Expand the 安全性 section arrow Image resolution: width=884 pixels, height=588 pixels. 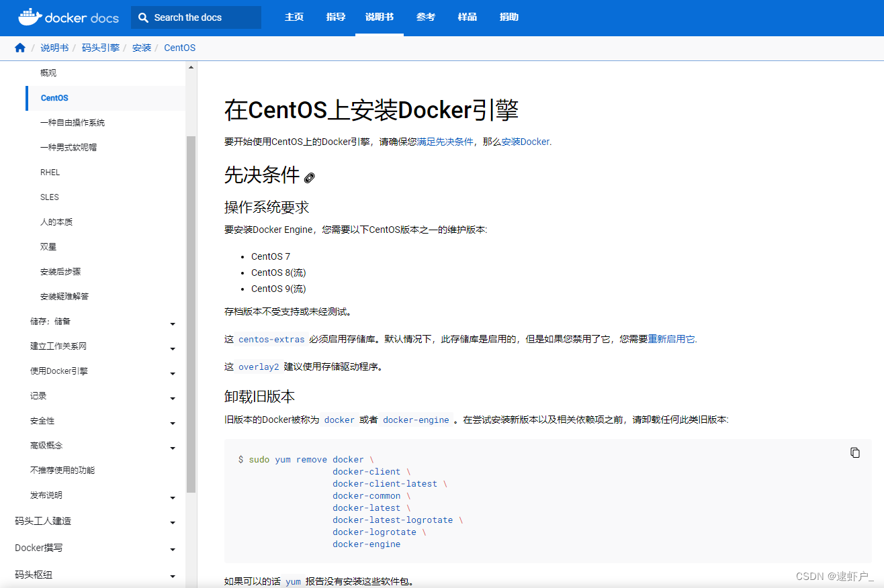(x=173, y=424)
